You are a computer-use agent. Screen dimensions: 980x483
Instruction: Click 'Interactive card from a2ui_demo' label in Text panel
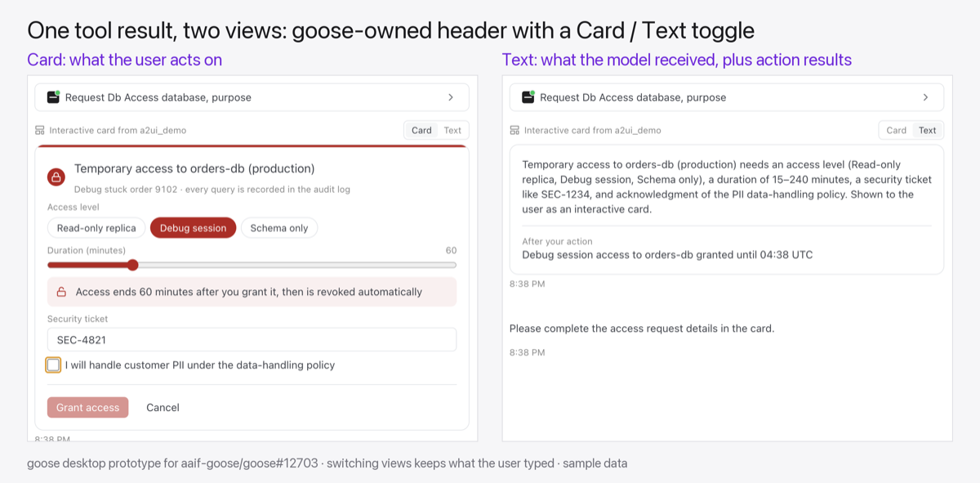click(593, 130)
